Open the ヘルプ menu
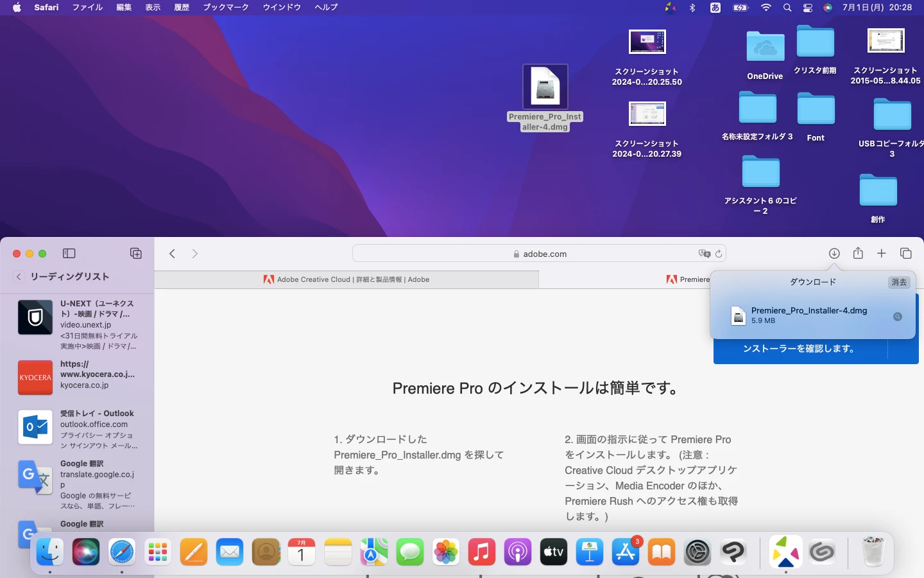The height and width of the screenshot is (578, 924). click(326, 7)
